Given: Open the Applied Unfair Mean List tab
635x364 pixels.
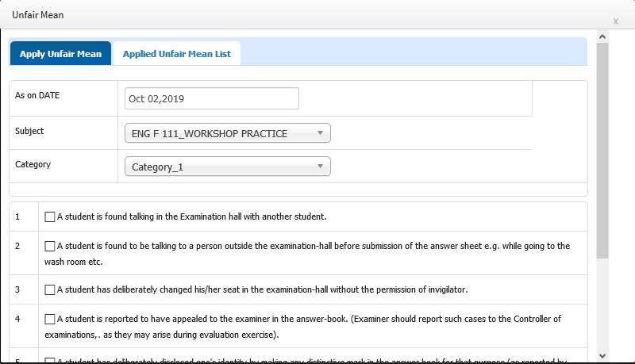Looking at the screenshot, I should (176, 53).
